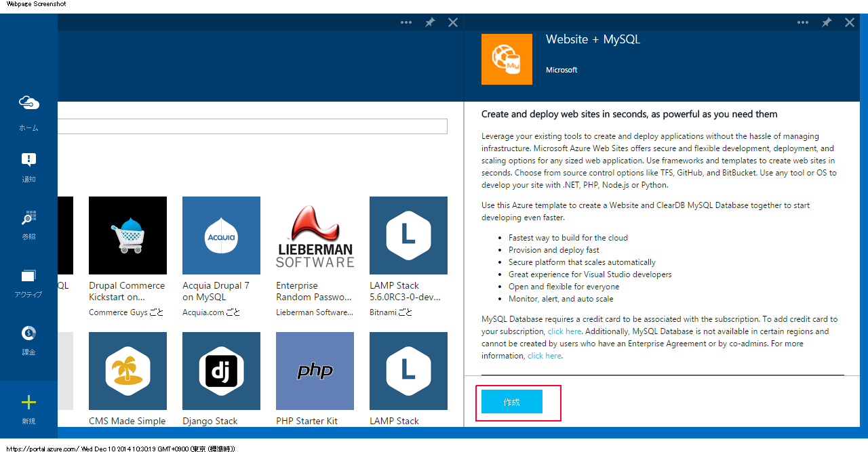Click "Fastest way to build for the cloud" bullet

[568, 238]
